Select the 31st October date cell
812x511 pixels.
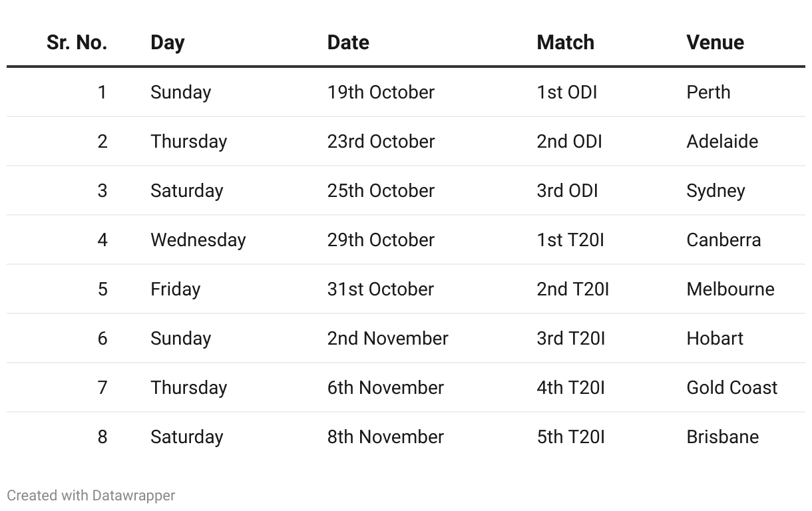(380, 289)
